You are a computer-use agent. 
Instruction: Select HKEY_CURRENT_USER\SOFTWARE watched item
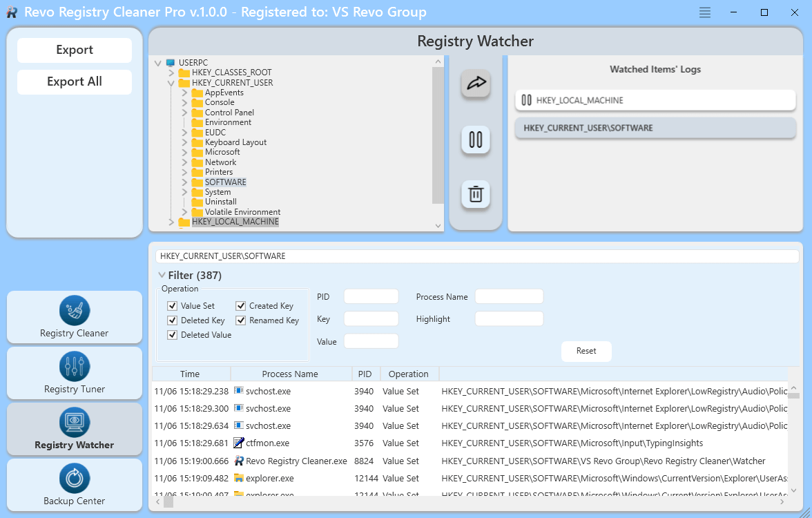pos(655,128)
